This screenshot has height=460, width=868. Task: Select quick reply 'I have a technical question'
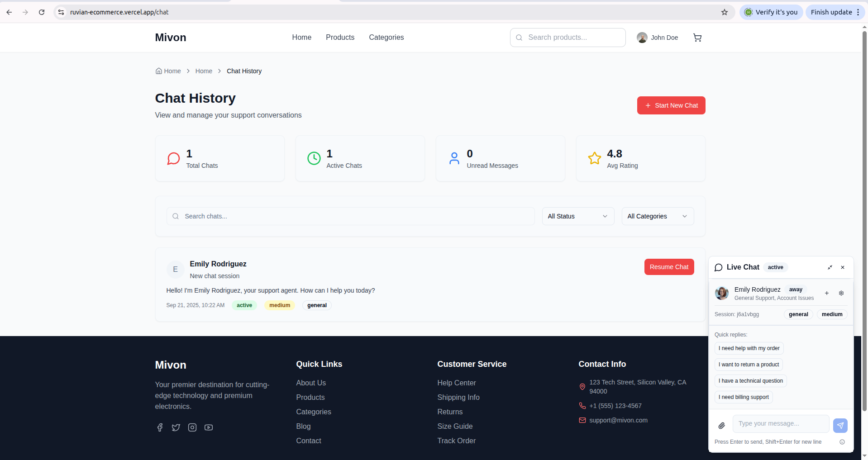[x=751, y=381]
